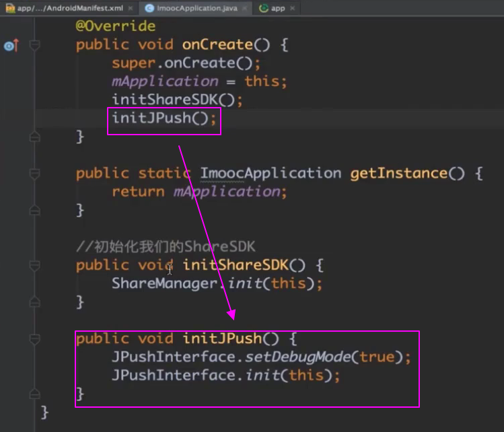Viewport: 504px width, 432px height.
Task: Click setDebugMode method call
Action: [298, 357]
